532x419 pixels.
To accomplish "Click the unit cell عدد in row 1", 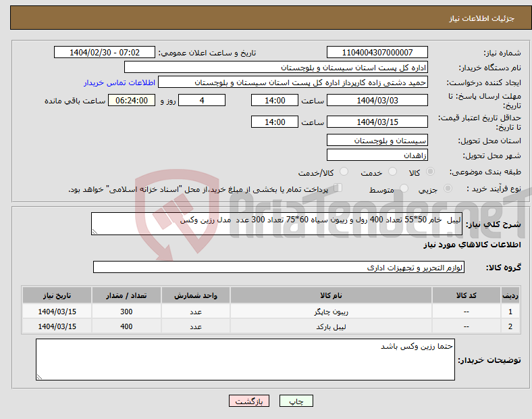I will pos(196,312).
